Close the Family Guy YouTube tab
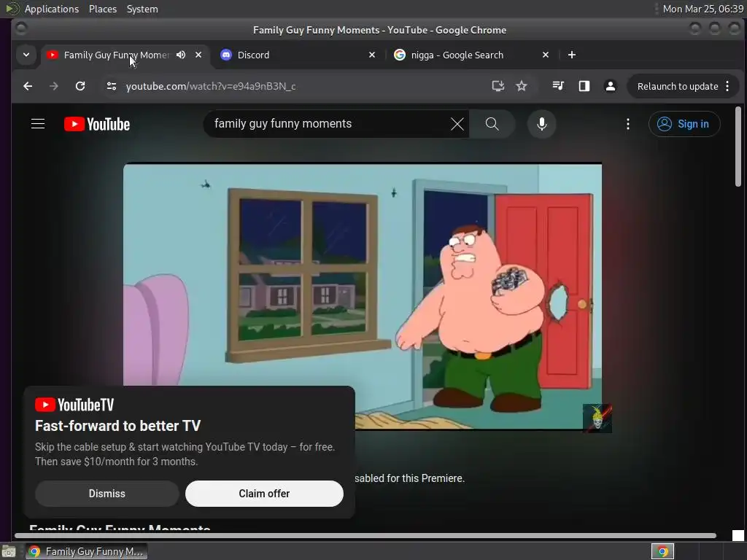The image size is (747, 560). coord(198,55)
